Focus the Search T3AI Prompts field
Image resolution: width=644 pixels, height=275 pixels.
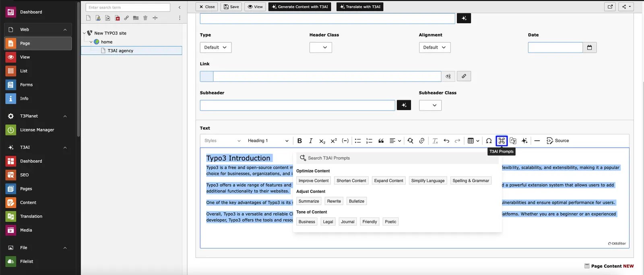(x=397, y=158)
